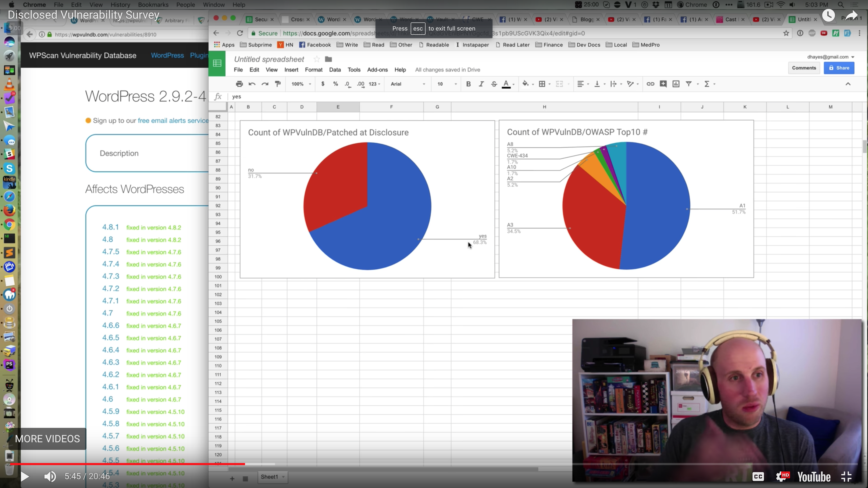The width and height of the screenshot is (868, 488).
Task: Open the 100% zoom dropdown
Action: point(301,84)
